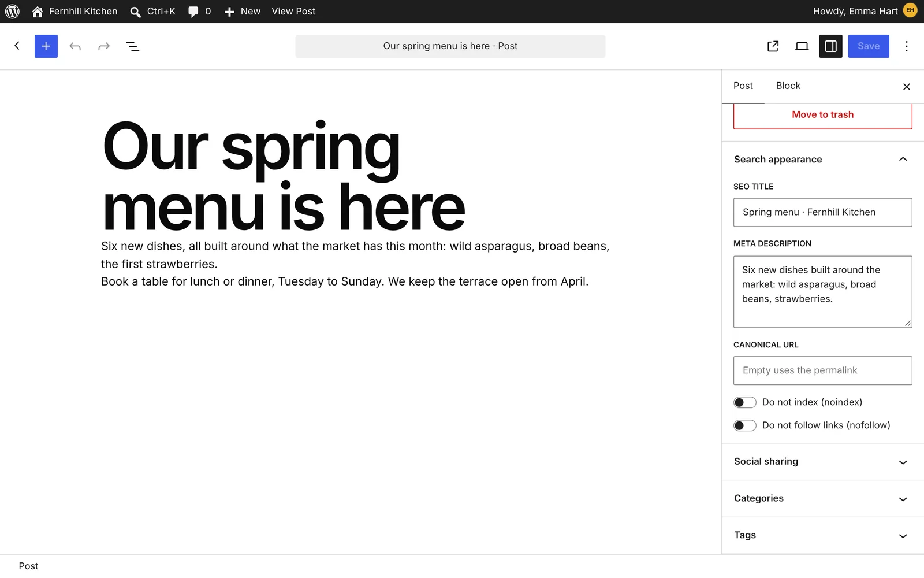The width and height of the screenshot is (924, 578).
Task: Switch to the Block tab
Action: pos(788,86)
